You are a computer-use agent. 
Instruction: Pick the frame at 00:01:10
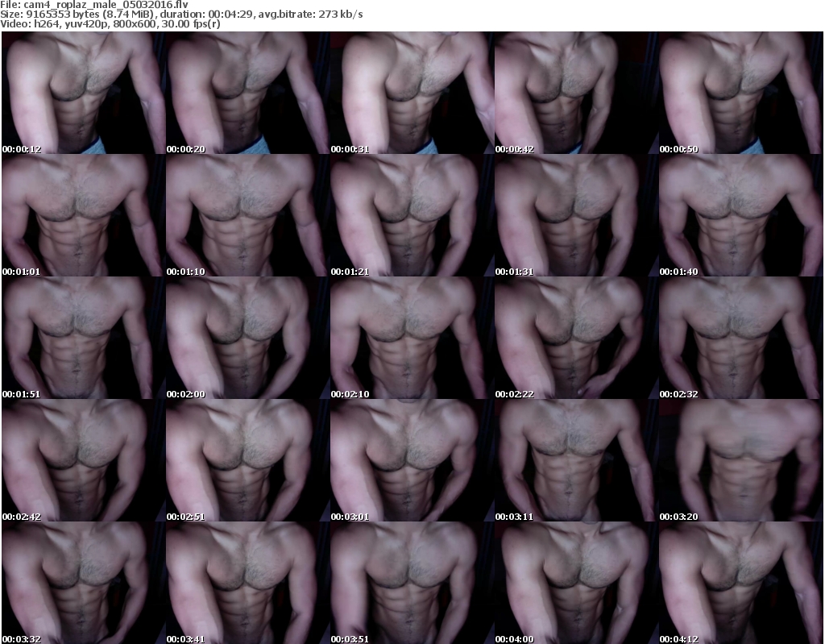(x=248, y=215)
